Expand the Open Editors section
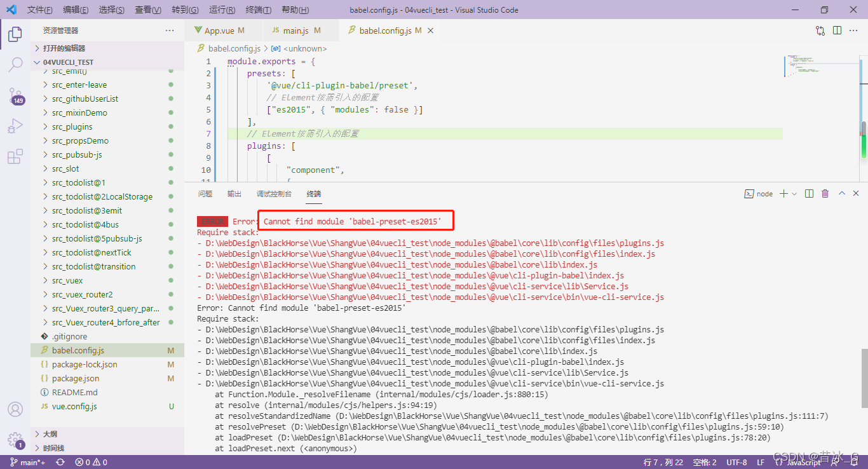The image size is (868, 469). coord(107,48)
